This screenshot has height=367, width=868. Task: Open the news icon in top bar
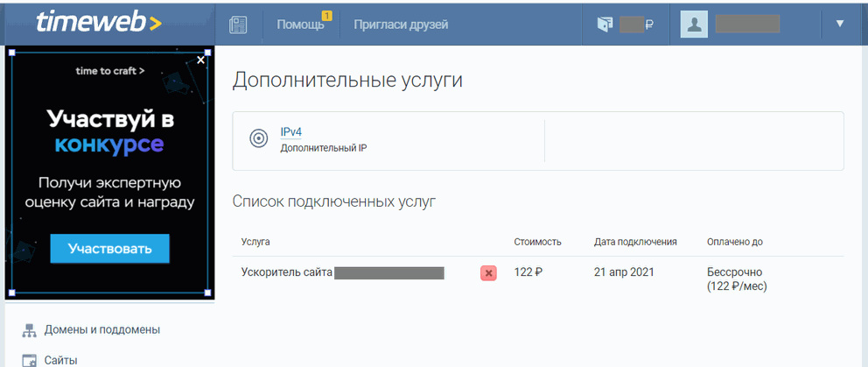click(x=238, y=25)
